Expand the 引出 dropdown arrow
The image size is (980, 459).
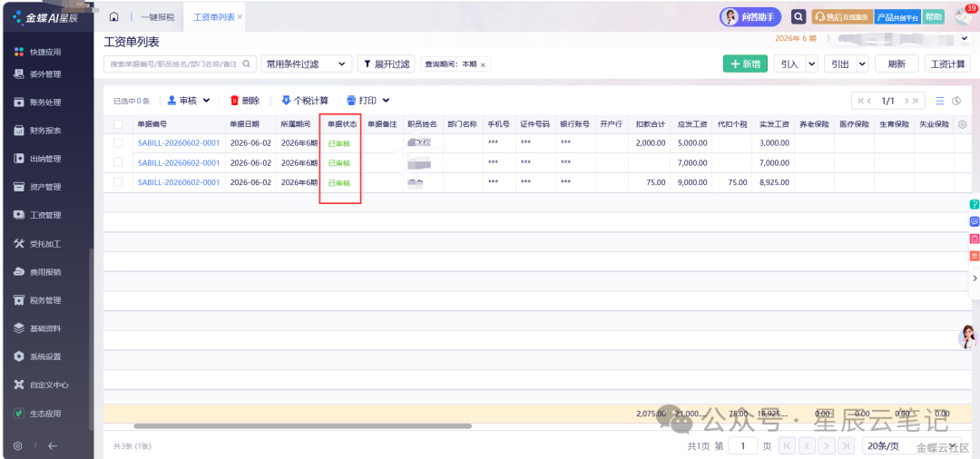coord(863,63)
